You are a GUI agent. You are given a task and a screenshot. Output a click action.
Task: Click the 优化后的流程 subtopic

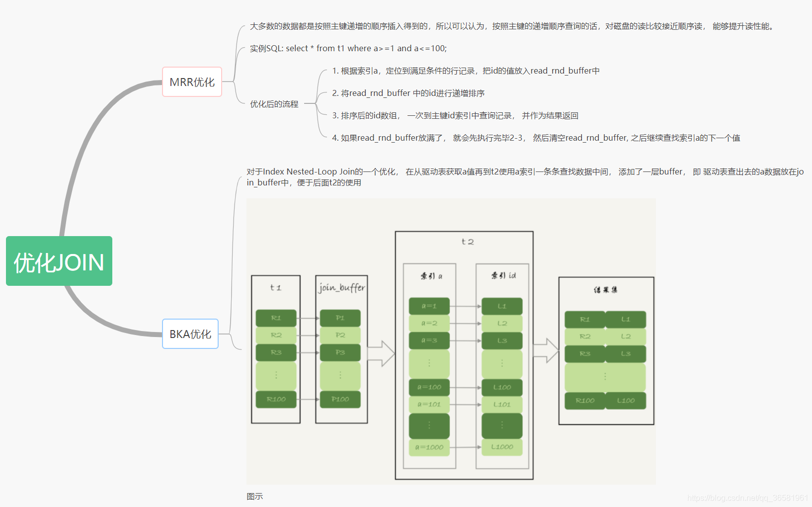coord(274,104)
